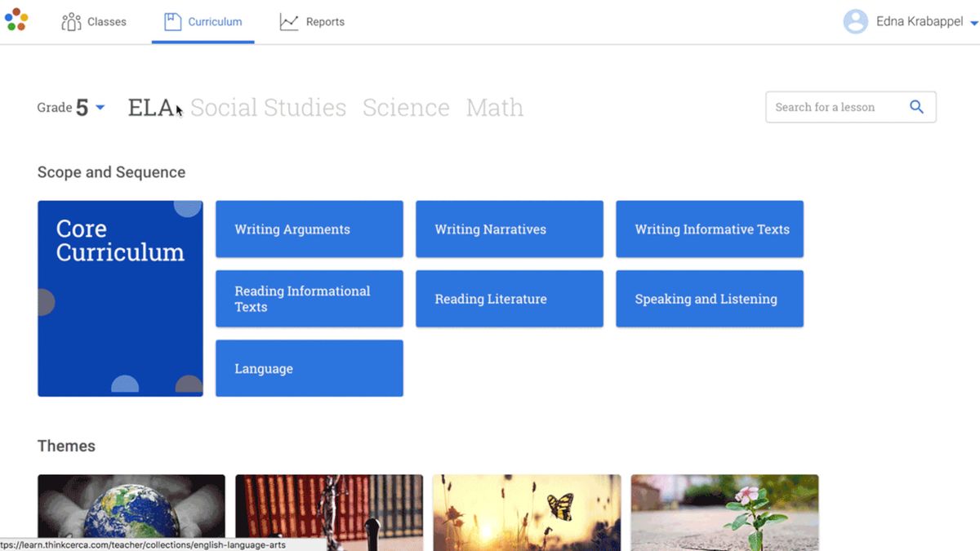Open the Writing Informative Texts collection
Image resolution: width=980 pixels, height=551 pixels.
coord(710,229)
